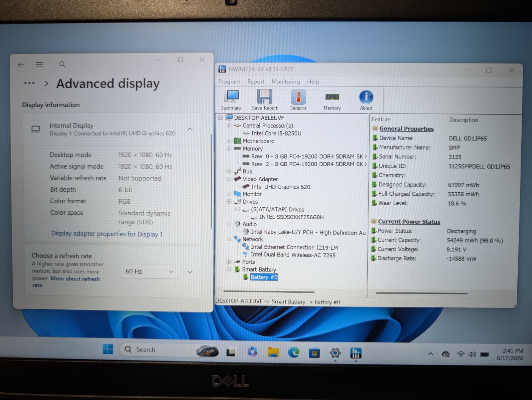Open the Settings hamburger navigation menu

pos(39,64)
